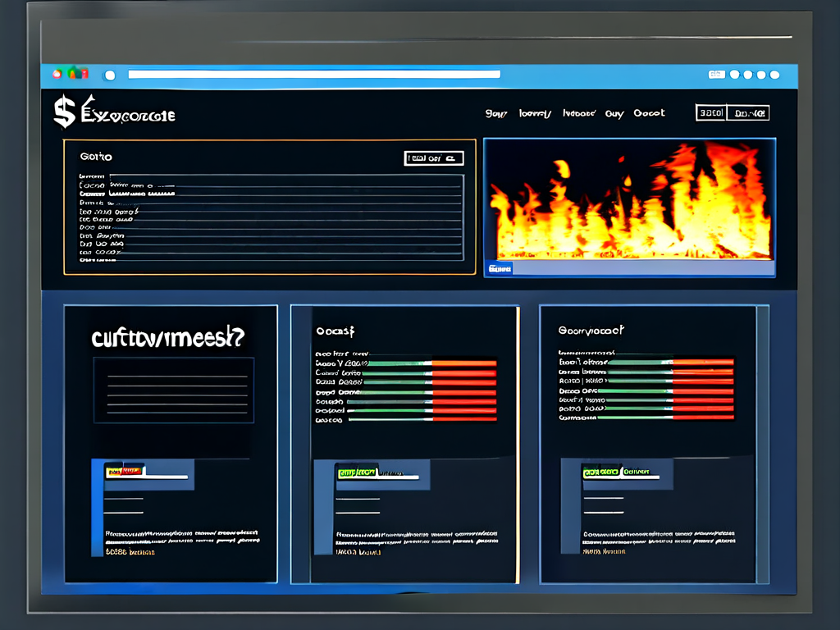
Task: Click the browser address bar
Action: point(314,75)
